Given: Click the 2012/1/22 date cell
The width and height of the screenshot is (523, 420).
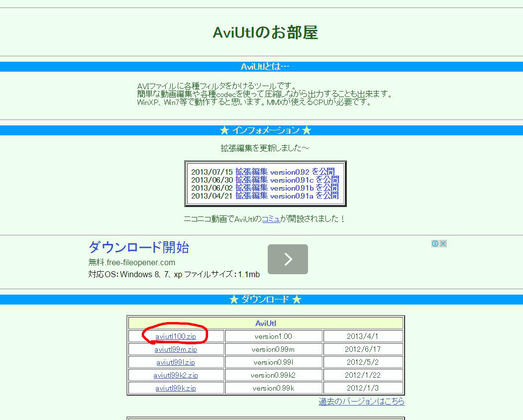Looking at the screenshot, I should point(363,375).
